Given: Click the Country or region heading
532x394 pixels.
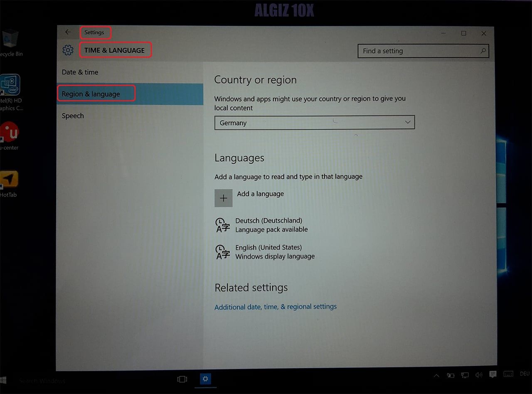Looking at the screenshot, I should click(255, 80).
